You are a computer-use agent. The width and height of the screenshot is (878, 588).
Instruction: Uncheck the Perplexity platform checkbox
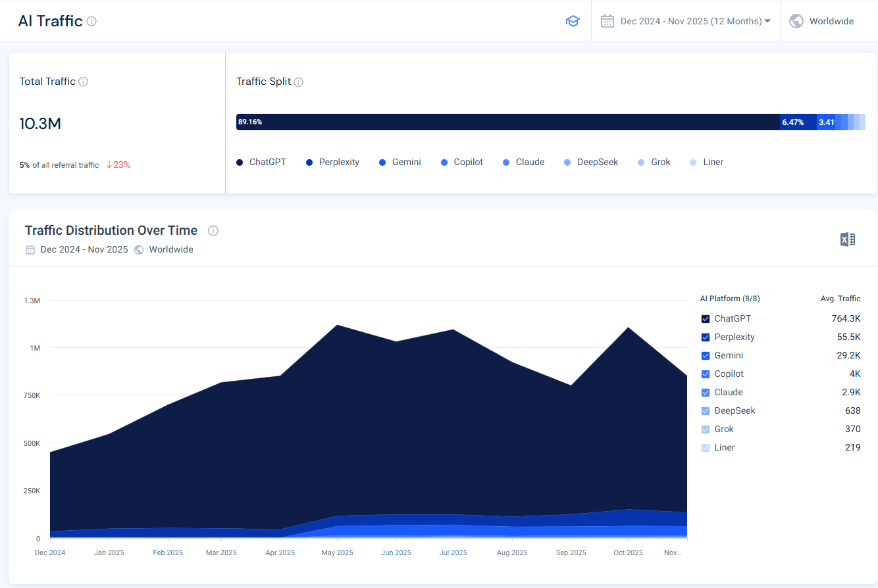pyautogui.click(x=706, y=337)
